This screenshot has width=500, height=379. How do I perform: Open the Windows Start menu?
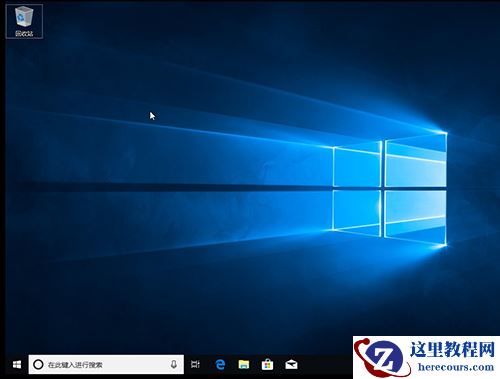tap(17, 365)
